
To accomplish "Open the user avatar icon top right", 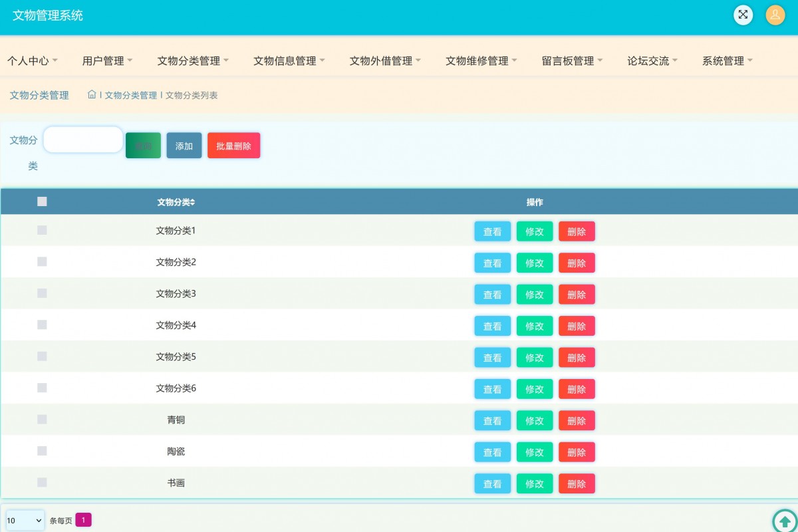I will [775, 15].
